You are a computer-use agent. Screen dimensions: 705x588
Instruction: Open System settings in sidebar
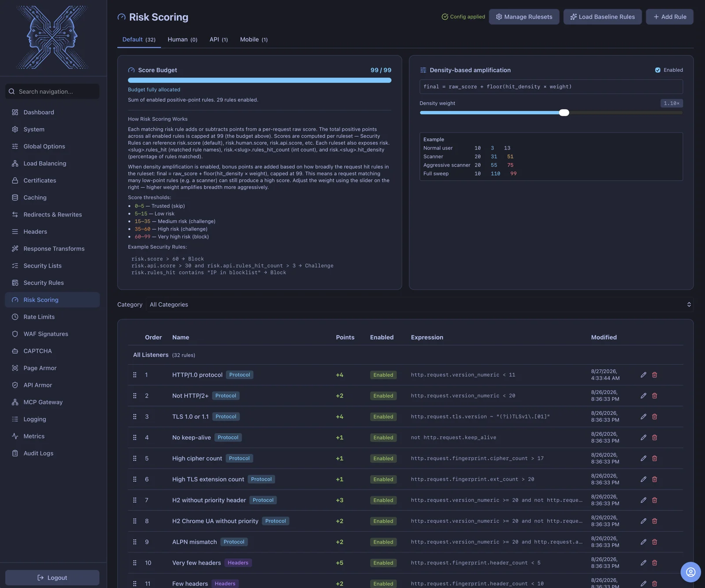click(52, 129)
